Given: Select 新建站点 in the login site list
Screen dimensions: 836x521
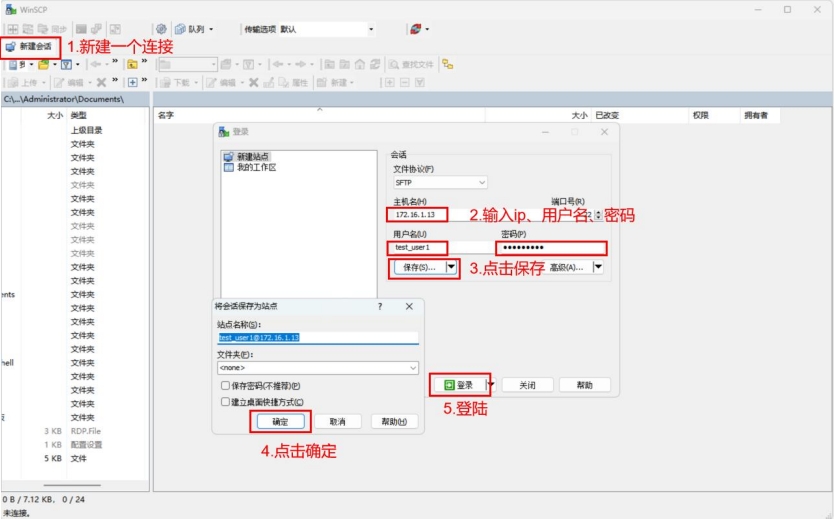Looking at the screenshot, I should [x=247, y=157].
